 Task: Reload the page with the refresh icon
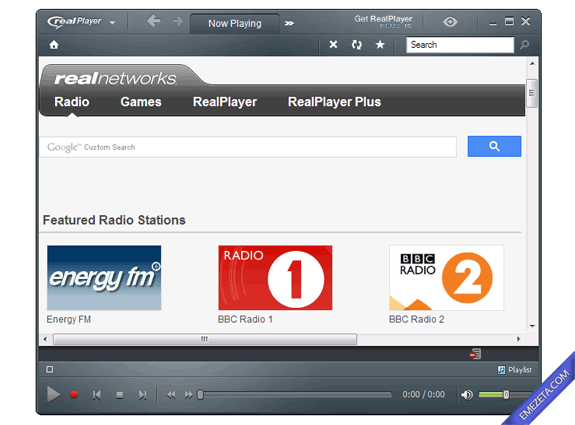coord(356,45)
